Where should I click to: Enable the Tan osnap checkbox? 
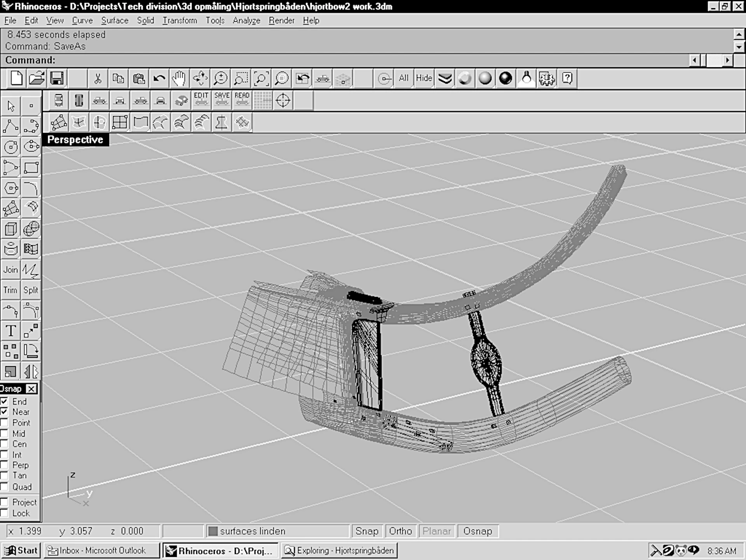tap(4, 475)
